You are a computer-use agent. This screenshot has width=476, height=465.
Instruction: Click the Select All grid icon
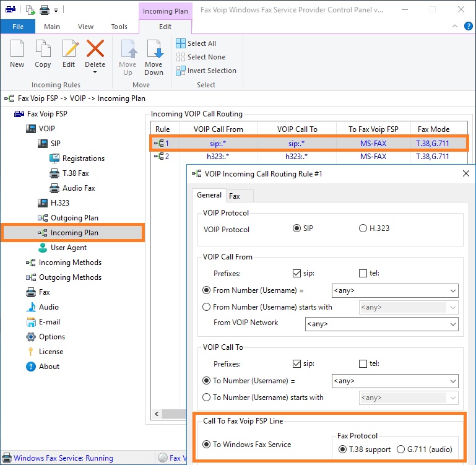(180, 43)
